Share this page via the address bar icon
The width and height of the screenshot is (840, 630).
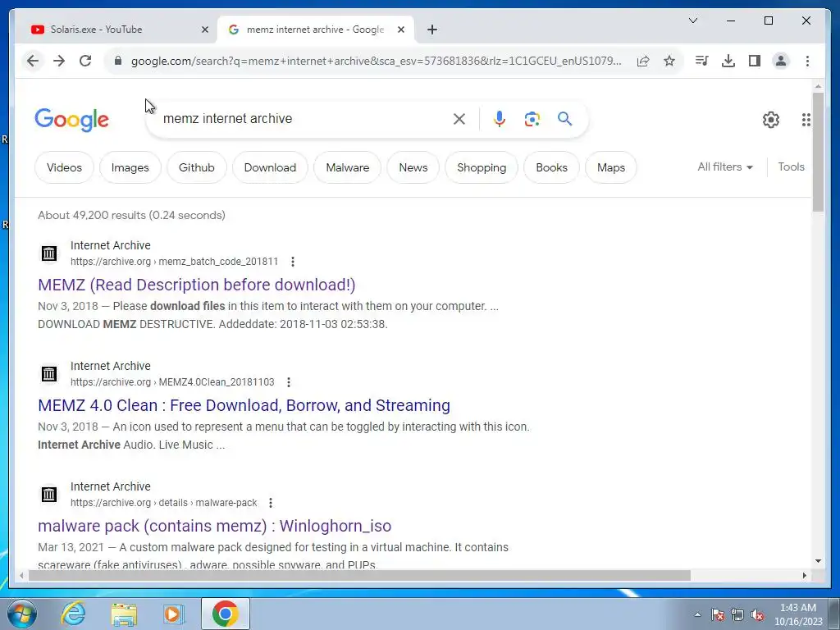click(643, 61)
